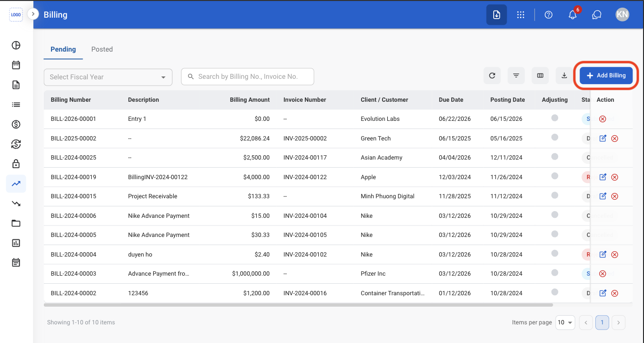Sort by Due Date column header
The image size is (644, 343).
[x=451, y=100]
